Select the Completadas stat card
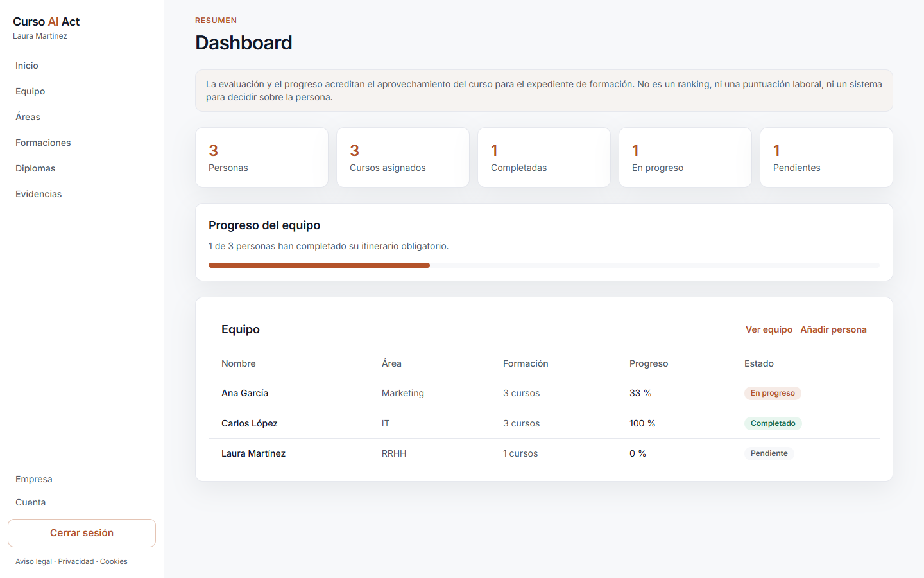This screenshot has height=578, width=924. tap(544, 157)
